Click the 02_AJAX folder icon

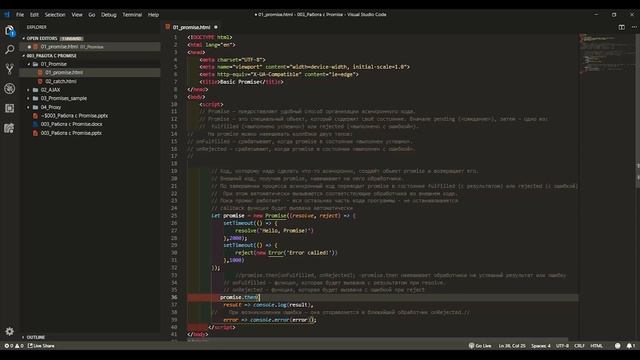(x=36, y=90)
